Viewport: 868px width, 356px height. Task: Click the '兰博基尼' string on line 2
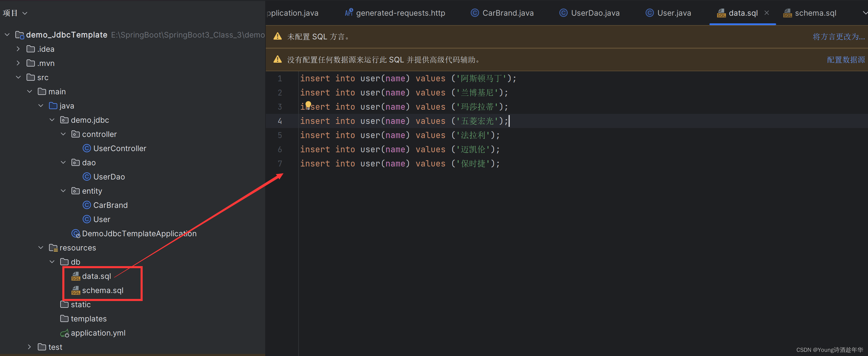click(x=477, y=93)
